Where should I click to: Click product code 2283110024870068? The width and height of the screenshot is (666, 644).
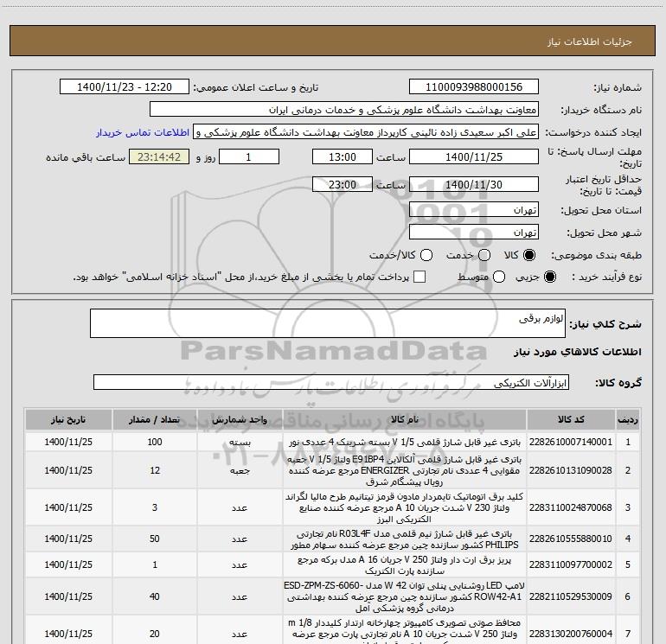(571, 507)
